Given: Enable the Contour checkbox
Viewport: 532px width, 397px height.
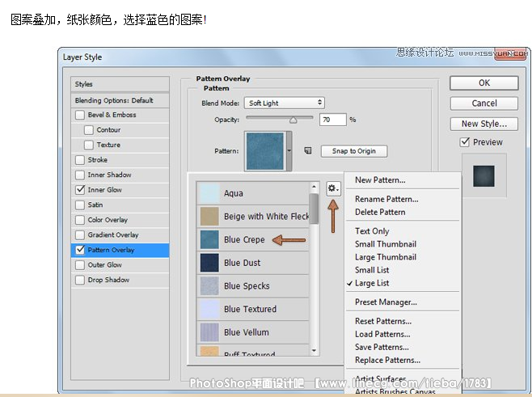Looking at the screenshot, I should pos(89,129).
